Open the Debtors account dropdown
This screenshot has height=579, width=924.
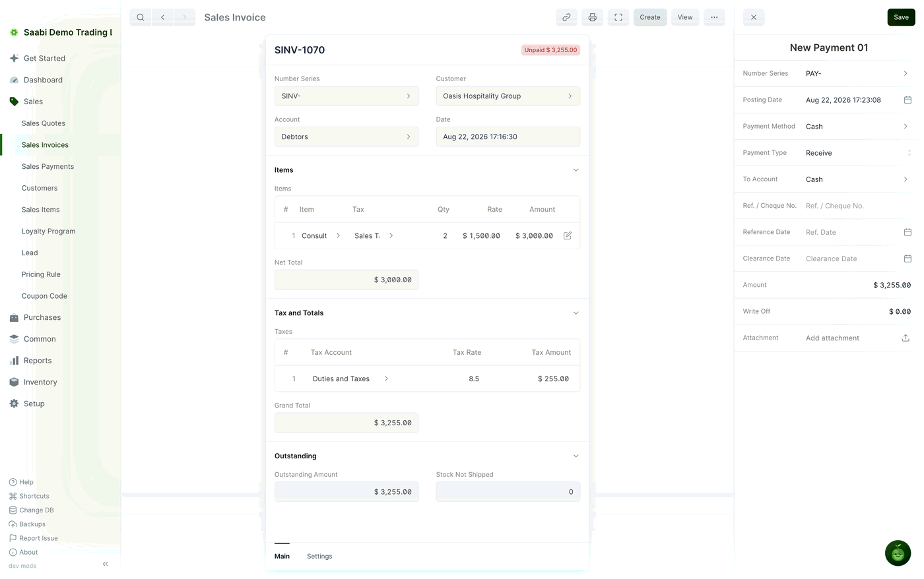[x=346, y=137]
